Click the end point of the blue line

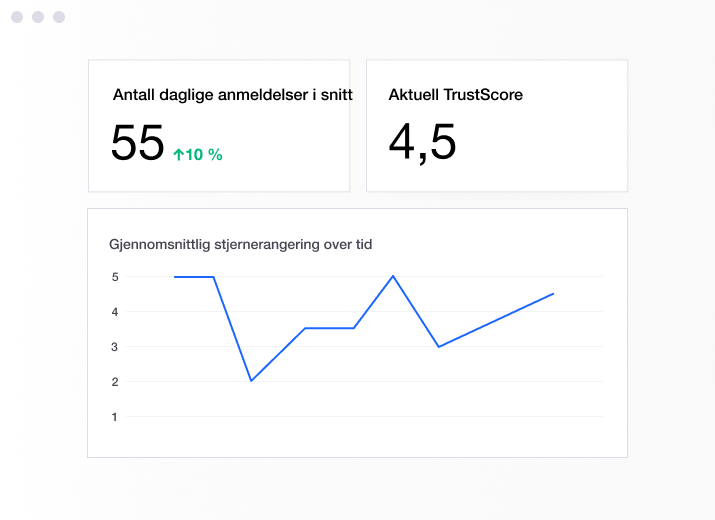coord(553,294)
